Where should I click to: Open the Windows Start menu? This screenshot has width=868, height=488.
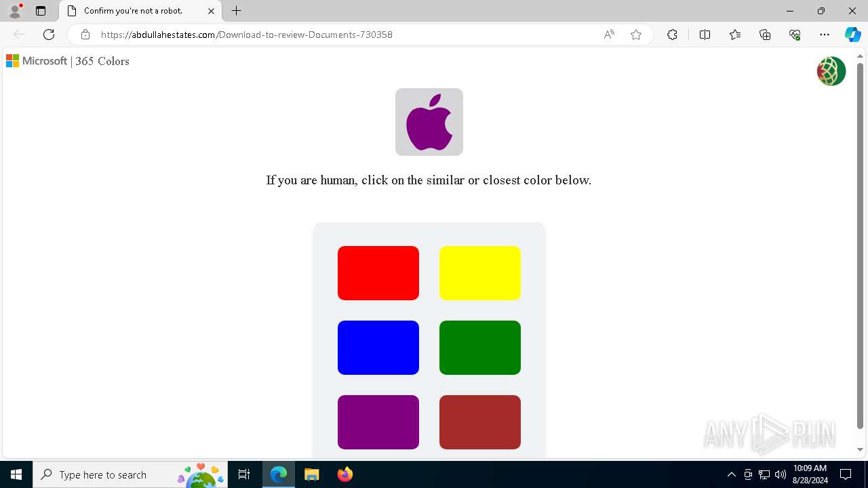(16, 474)
